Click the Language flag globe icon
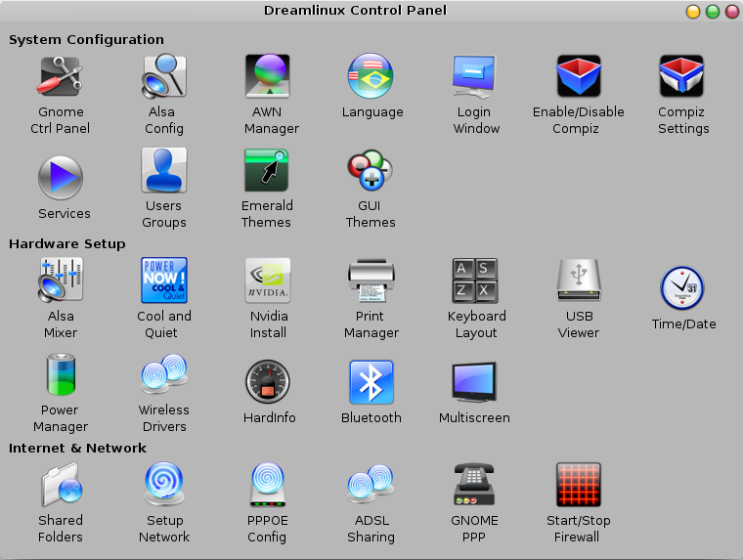 tap(371, 76)
